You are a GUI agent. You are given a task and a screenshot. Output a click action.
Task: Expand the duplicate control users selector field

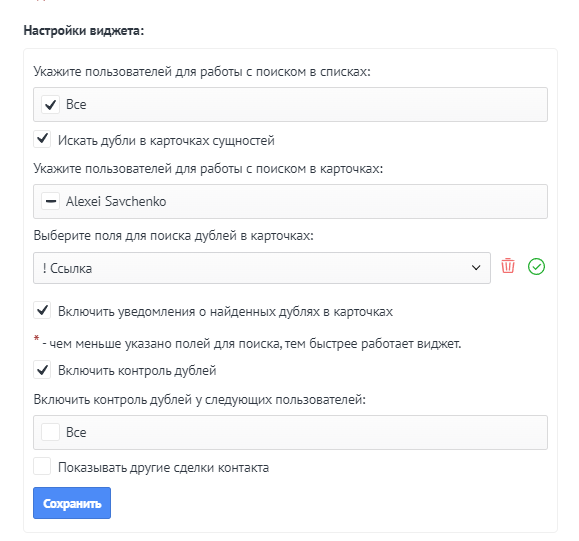pyautogui.click(x=290, y=432)
